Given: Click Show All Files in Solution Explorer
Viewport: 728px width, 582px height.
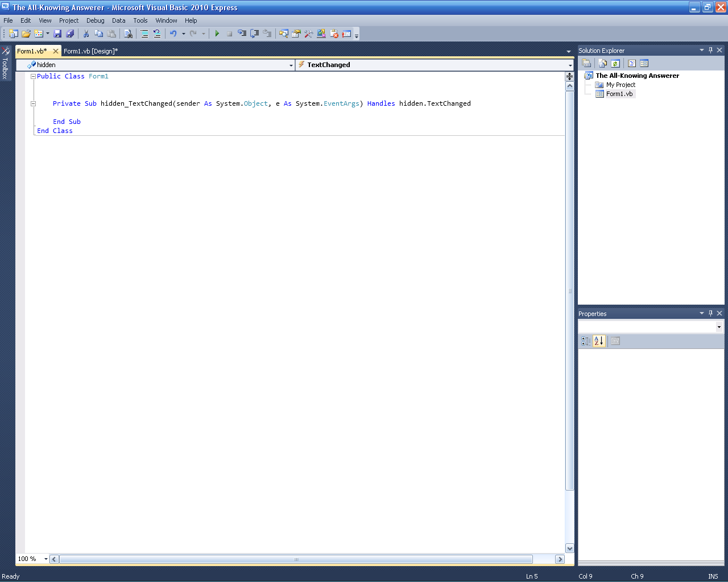Looking at the screenshot, I should coord(602,64).
